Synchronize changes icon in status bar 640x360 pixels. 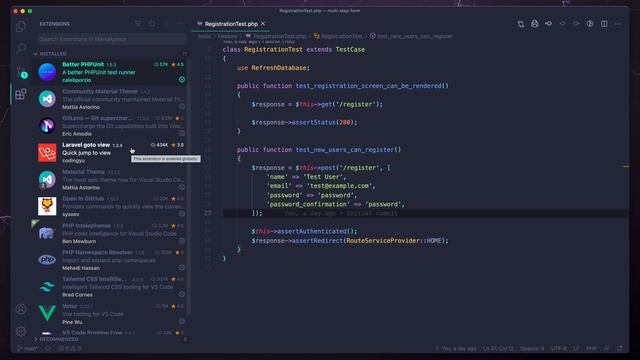(48, 348)
